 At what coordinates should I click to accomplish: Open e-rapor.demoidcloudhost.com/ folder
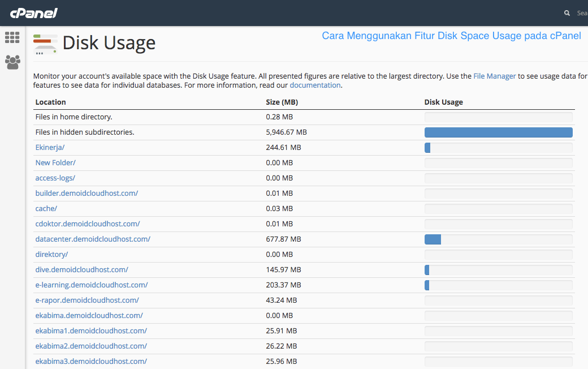click(87, 300)
